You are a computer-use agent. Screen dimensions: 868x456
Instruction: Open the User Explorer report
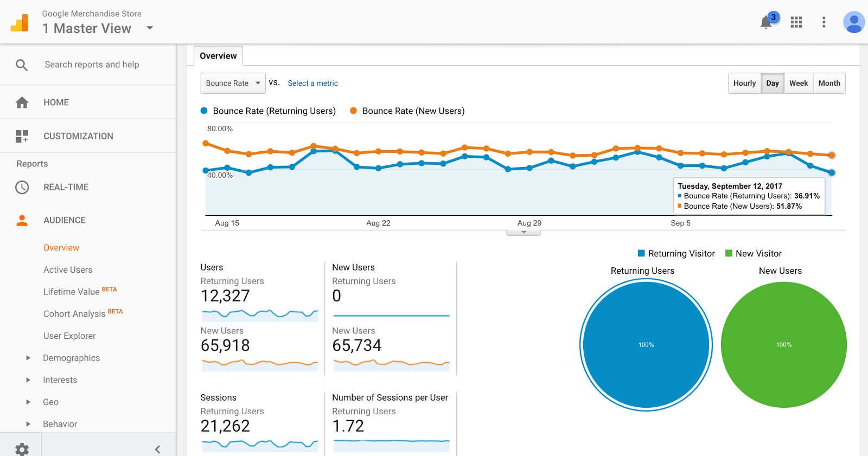click(69, 336)
